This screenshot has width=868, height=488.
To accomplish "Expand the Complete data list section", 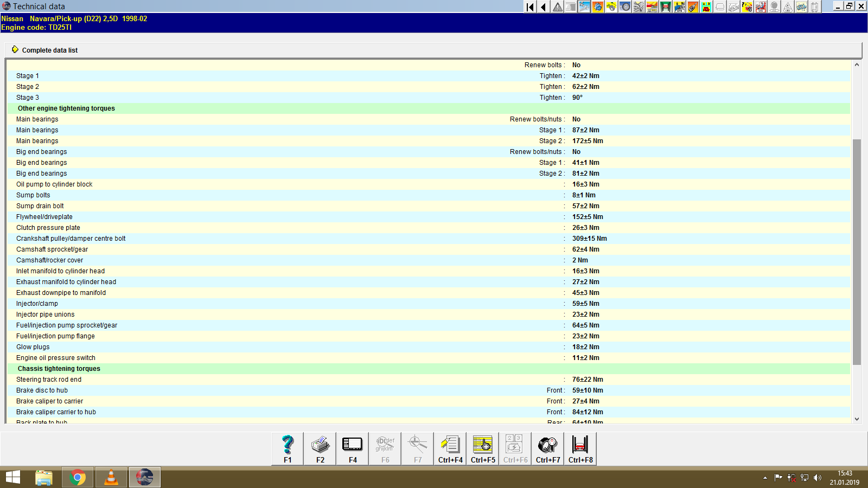I will (49, 50).
